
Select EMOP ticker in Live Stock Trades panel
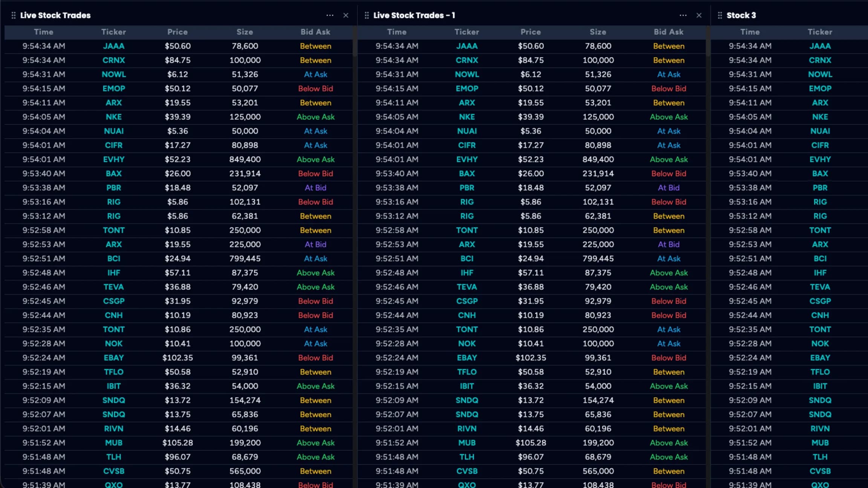tap(114, 89)
